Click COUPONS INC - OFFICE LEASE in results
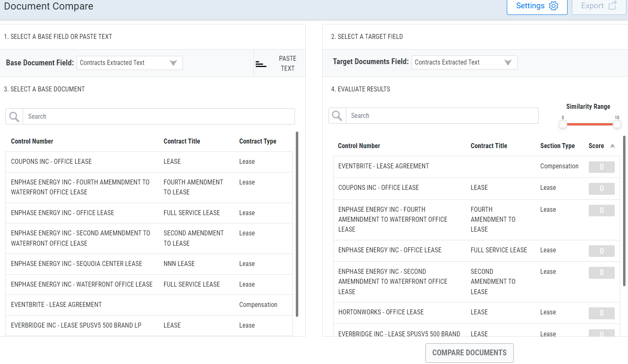 379,188
